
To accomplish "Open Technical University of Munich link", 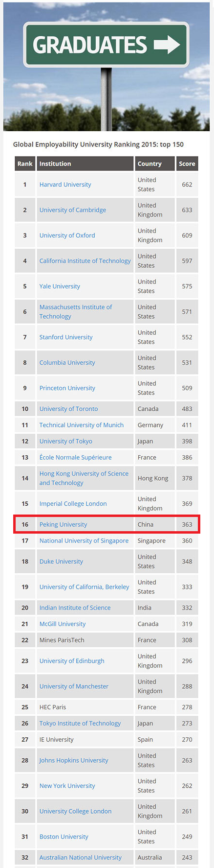I will (82, 425).
